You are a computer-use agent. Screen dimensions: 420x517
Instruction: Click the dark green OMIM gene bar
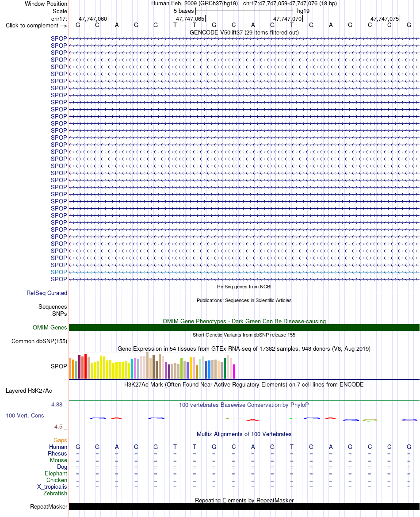pyautogui.click(x=244, y=327)
